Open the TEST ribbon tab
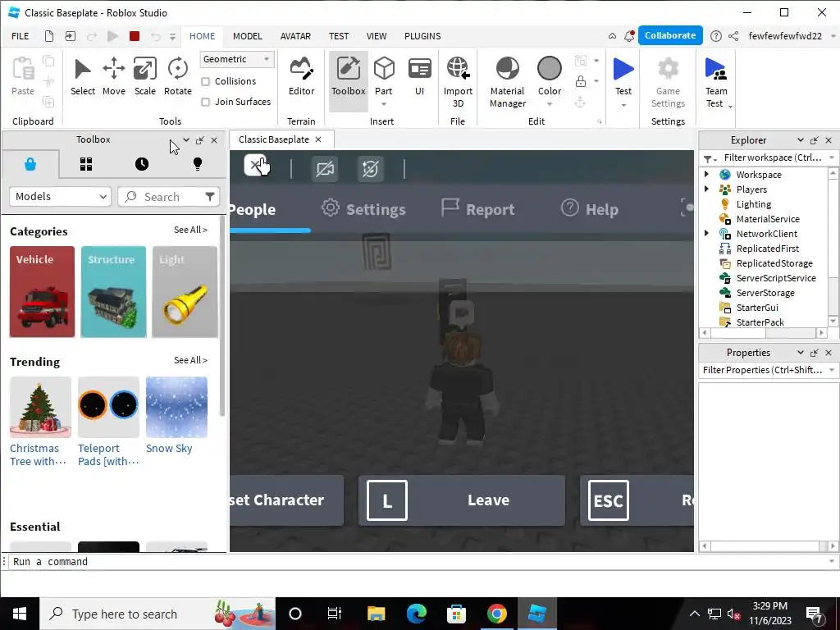 click(339, 36)
